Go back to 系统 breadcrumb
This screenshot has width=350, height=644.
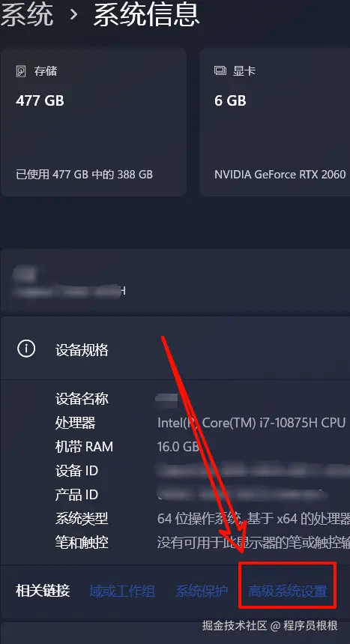[x=27, y=14]
